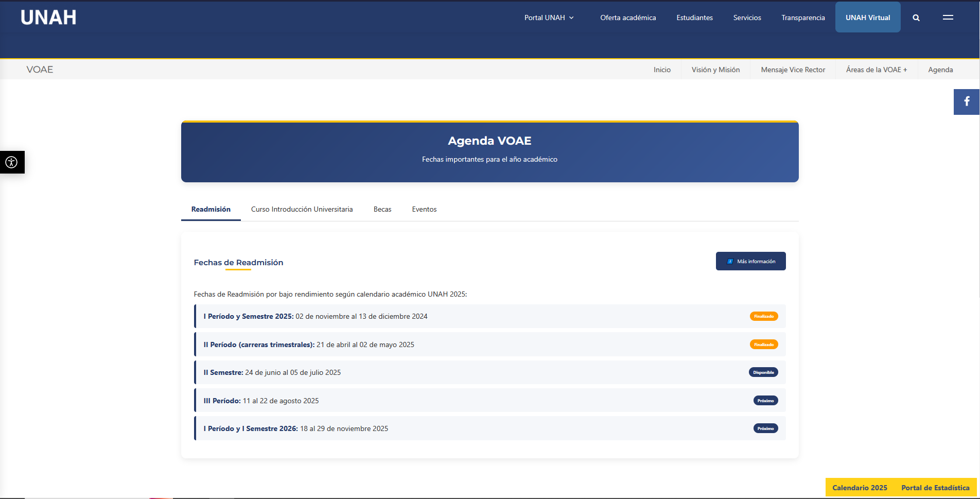Open the Curso Introducción Universitaria tab
980x499 pixels.
[x=302, y=209]
